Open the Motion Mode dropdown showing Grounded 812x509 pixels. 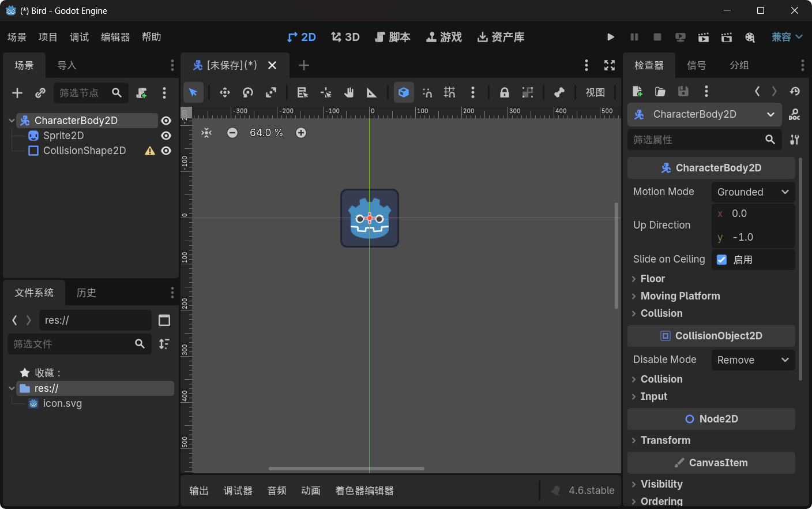753,192
